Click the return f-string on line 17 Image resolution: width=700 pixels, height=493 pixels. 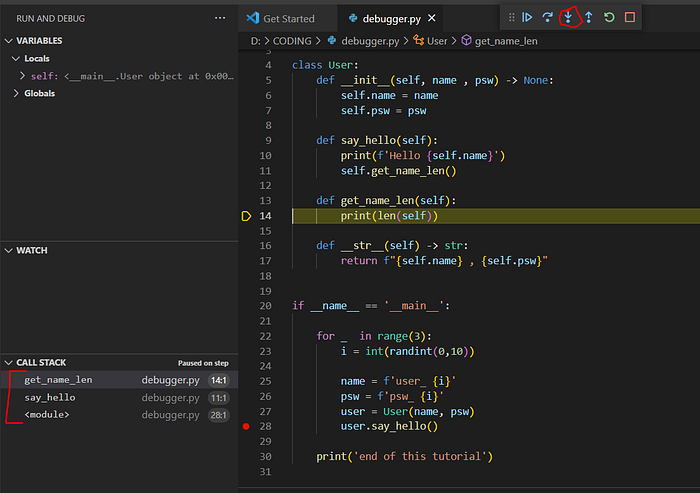coord(444,261)
